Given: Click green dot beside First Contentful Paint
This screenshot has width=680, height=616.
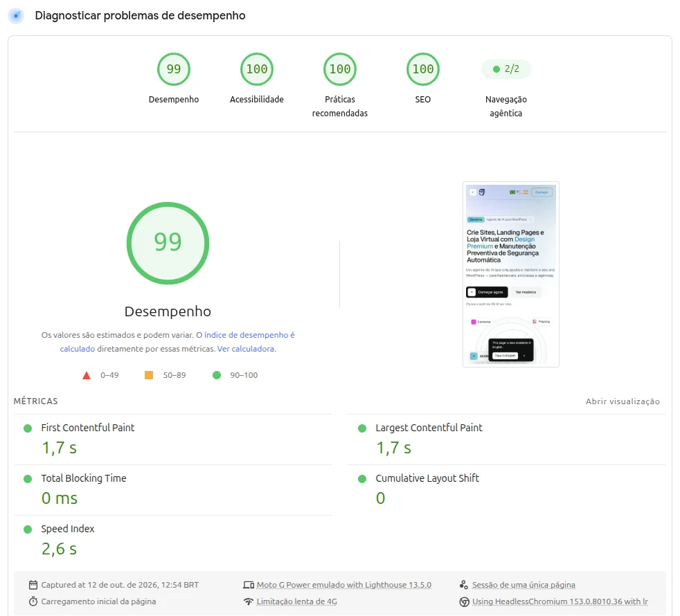Looking at the screenshot, I should point(28,428).
